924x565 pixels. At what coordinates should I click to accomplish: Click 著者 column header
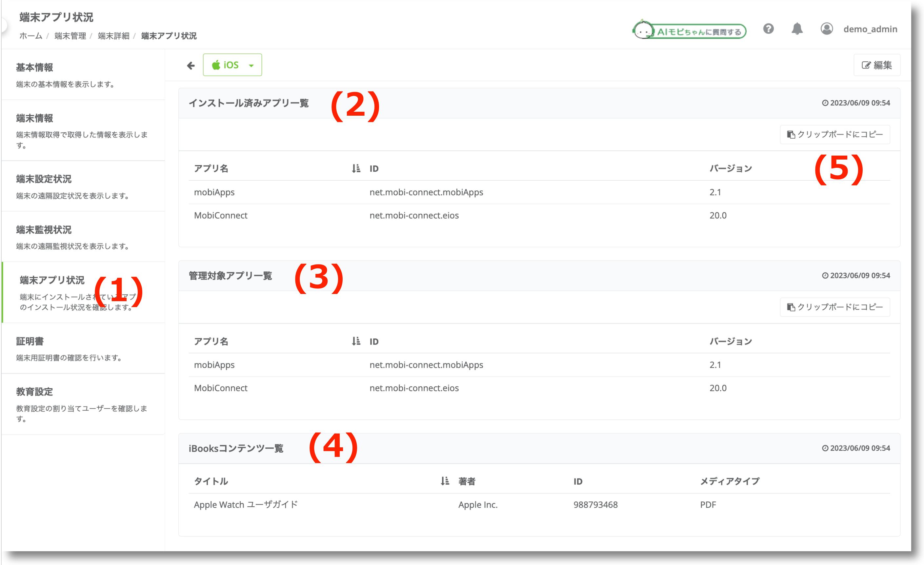pos(467,481)
